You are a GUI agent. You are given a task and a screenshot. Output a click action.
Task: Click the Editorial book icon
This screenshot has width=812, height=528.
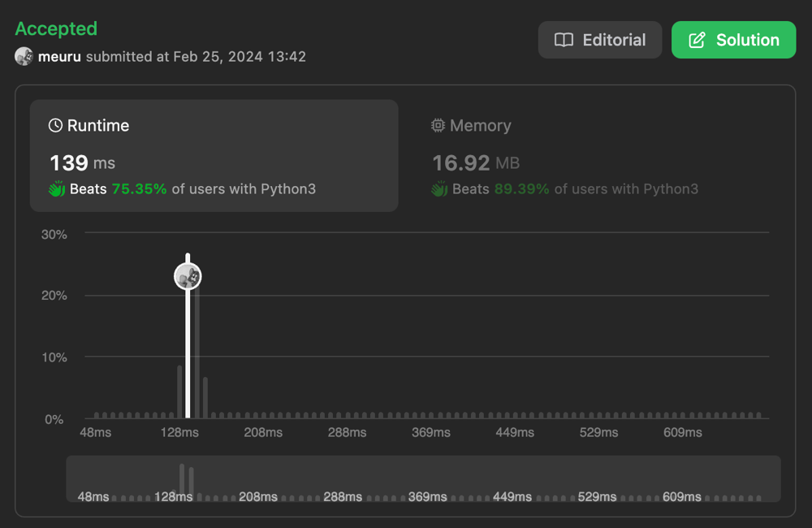tap(564, 40)
